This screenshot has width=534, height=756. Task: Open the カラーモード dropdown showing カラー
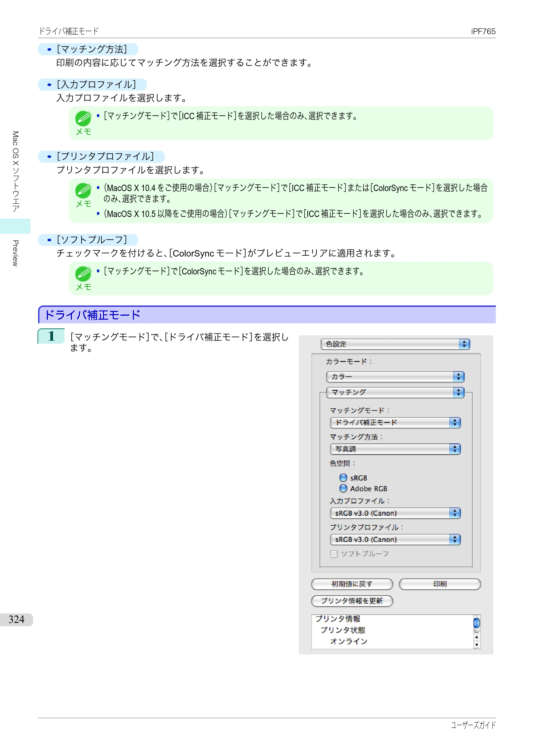(395, 377)
